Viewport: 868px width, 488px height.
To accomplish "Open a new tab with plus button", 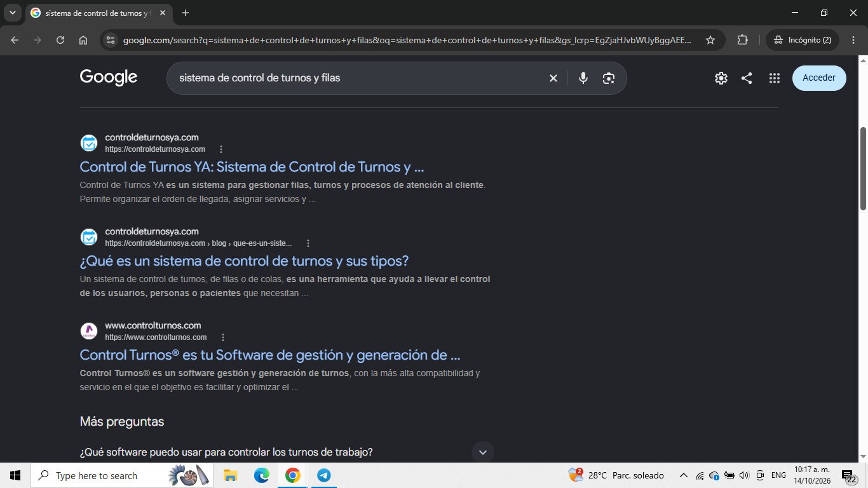I will point(186,13).
